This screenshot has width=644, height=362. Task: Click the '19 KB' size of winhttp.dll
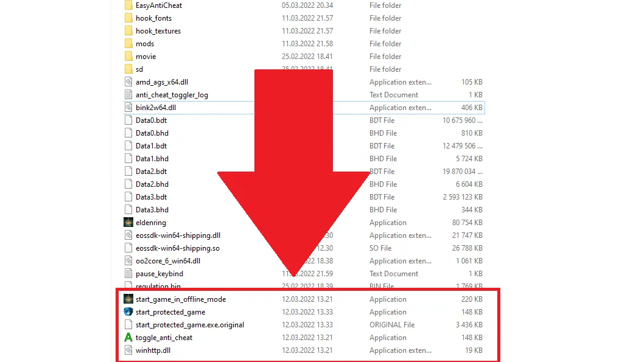pyautogui.click(x=474, y=350)
